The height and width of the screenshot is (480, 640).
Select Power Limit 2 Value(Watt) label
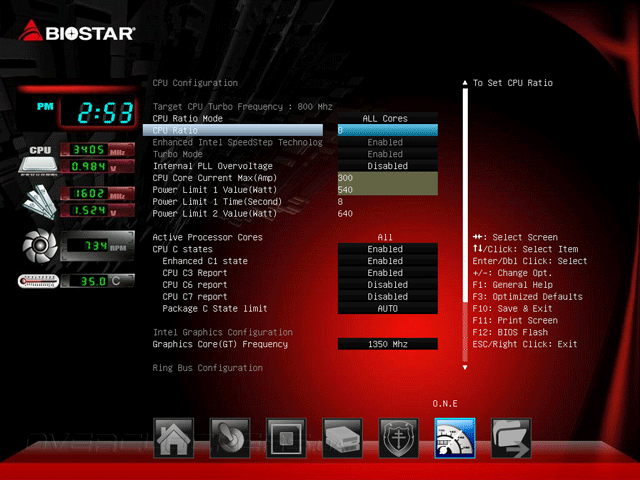click(215, 213)
